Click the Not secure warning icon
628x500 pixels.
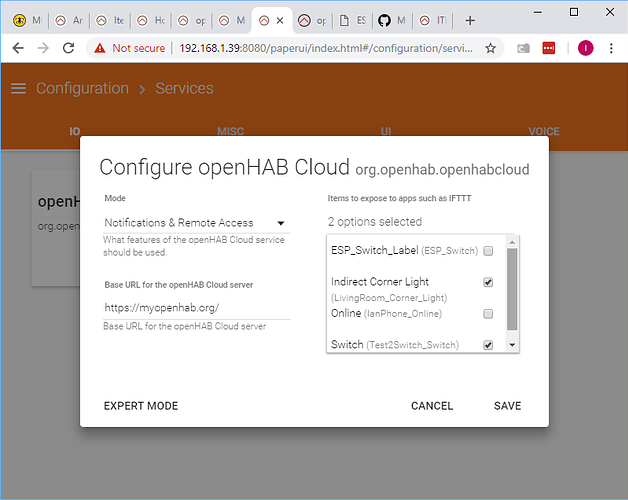pos(98,48)
